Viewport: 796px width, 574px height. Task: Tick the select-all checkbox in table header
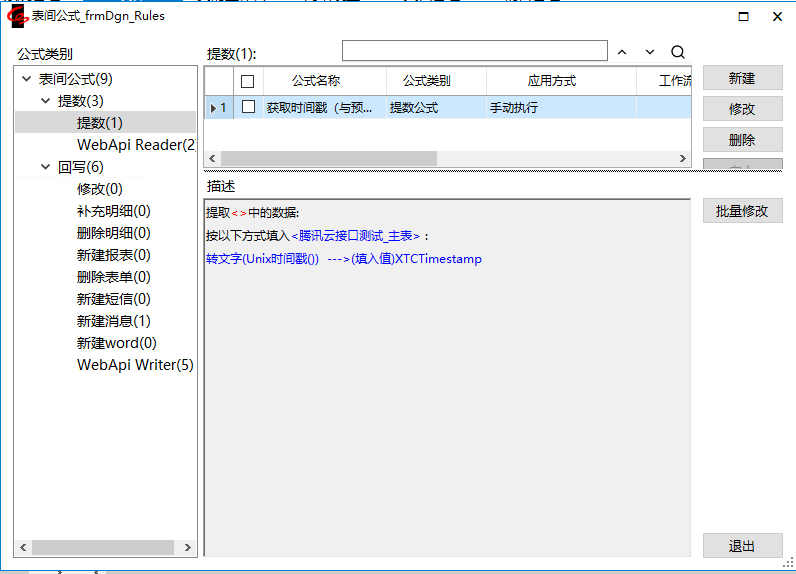pos(248,81)
